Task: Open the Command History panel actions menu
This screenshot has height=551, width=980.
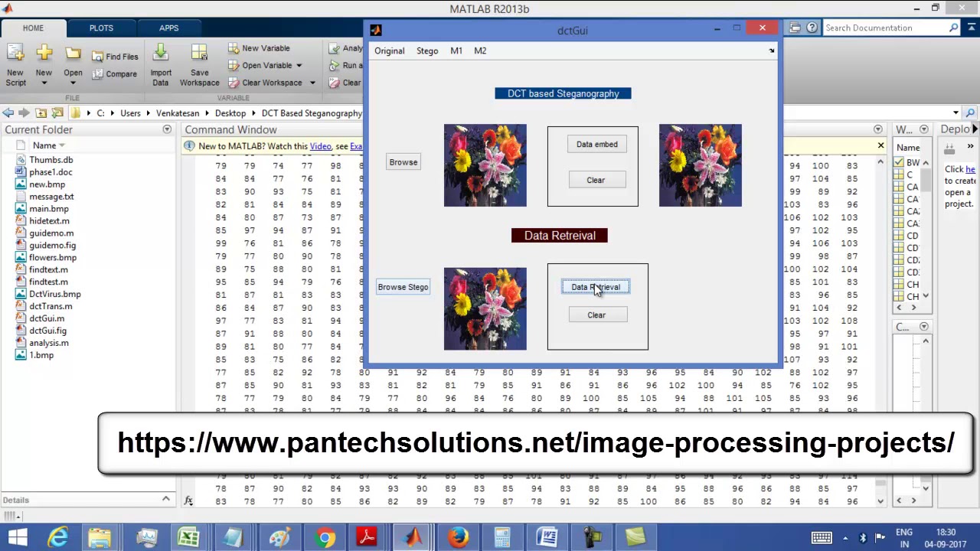Action: click(924, 327)
